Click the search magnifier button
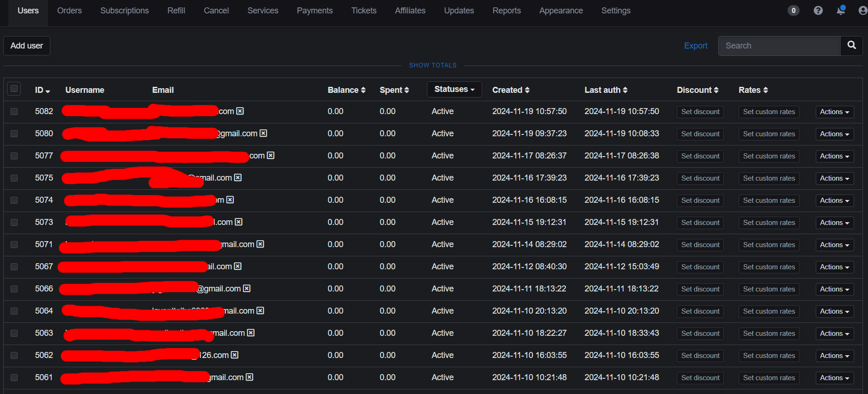The height and width of the screenshot is (394, 868). coord(851,45)
